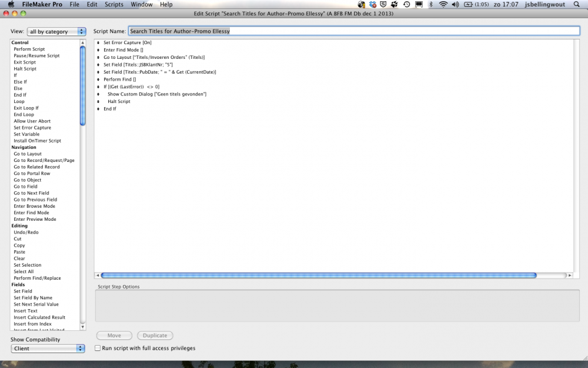Select 'Perform Script' in the steps list

[29, 49]
